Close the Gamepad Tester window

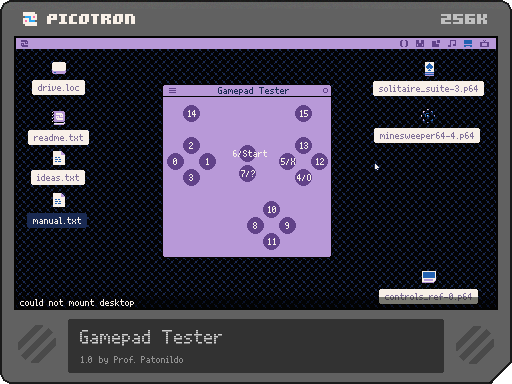tap(325, 90)
